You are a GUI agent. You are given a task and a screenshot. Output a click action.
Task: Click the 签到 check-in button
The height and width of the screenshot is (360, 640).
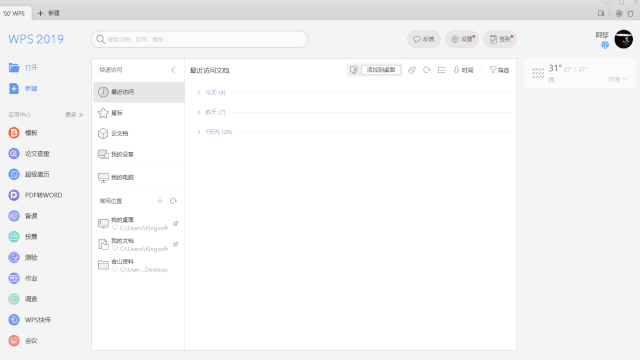point(500,39)
